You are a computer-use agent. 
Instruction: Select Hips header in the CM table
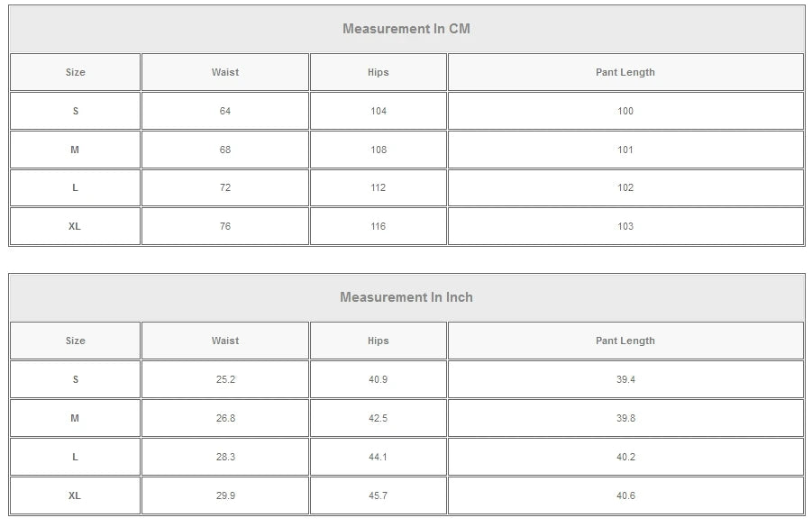coord(379,72)
